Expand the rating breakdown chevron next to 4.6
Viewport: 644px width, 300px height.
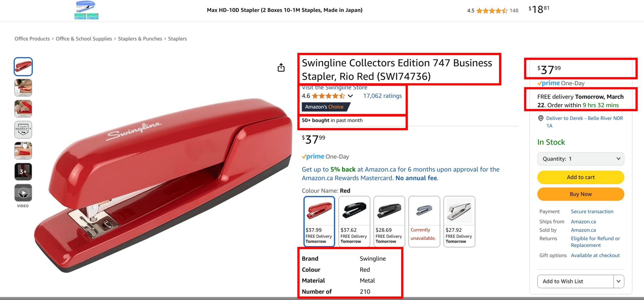tap(350, 96)
